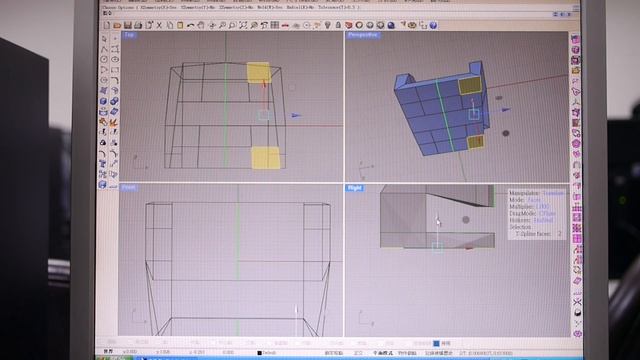The height and width of the screenshot is (360, 640).
Task: Click the upper yellow selected face in Top viewport
Action: point(259,72)
